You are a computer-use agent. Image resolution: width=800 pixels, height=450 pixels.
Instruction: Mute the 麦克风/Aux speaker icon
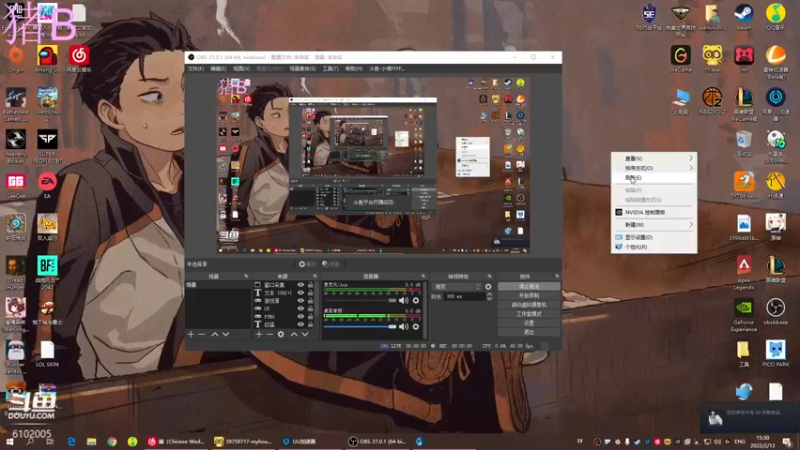click(x=404, y=301)
